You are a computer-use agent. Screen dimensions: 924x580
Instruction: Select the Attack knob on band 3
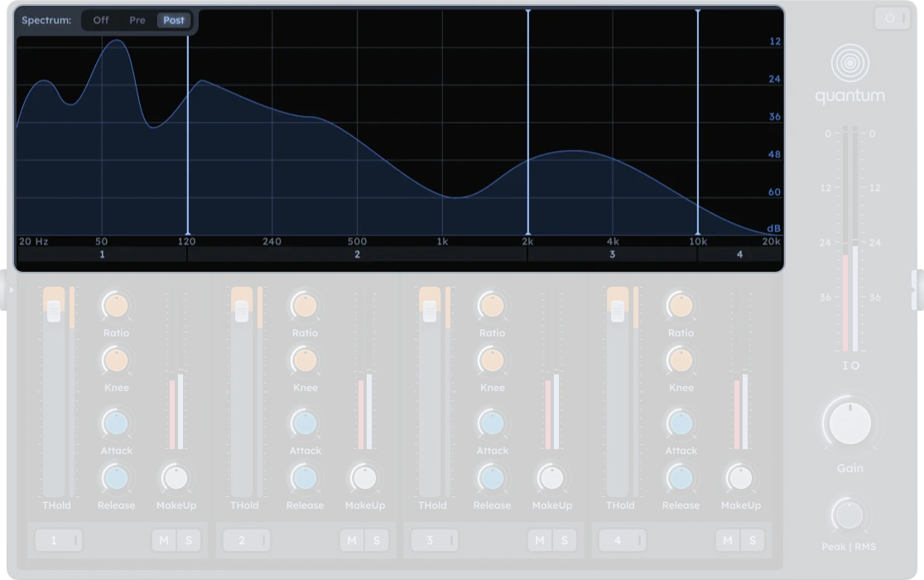click(x=493, y=423)
